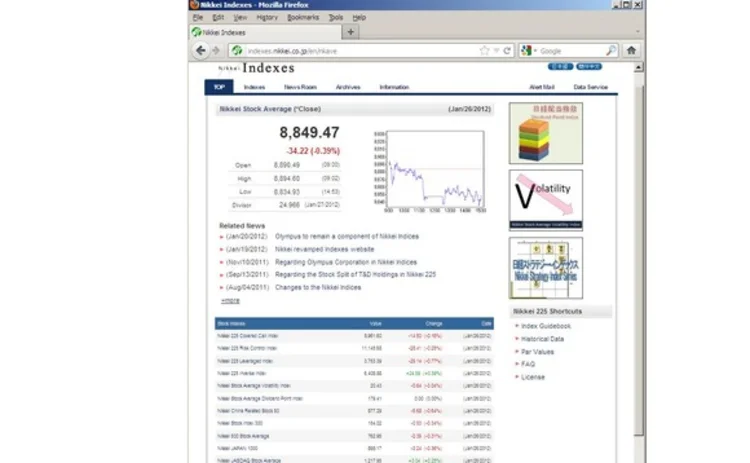Open the Nikkei JAPAN 1000 row
750x463 pixels.
[x=354, y=449]
